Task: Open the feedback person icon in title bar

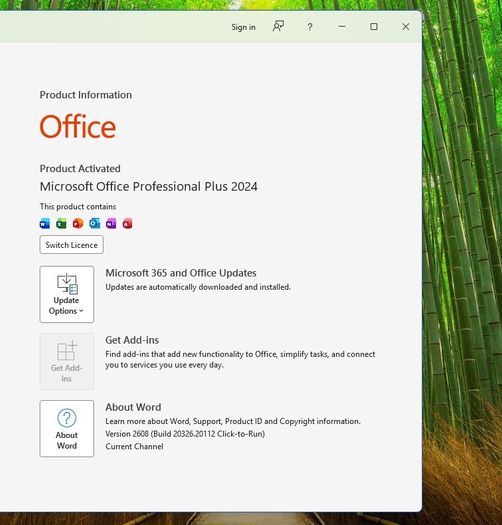Action: pos(278,26)
